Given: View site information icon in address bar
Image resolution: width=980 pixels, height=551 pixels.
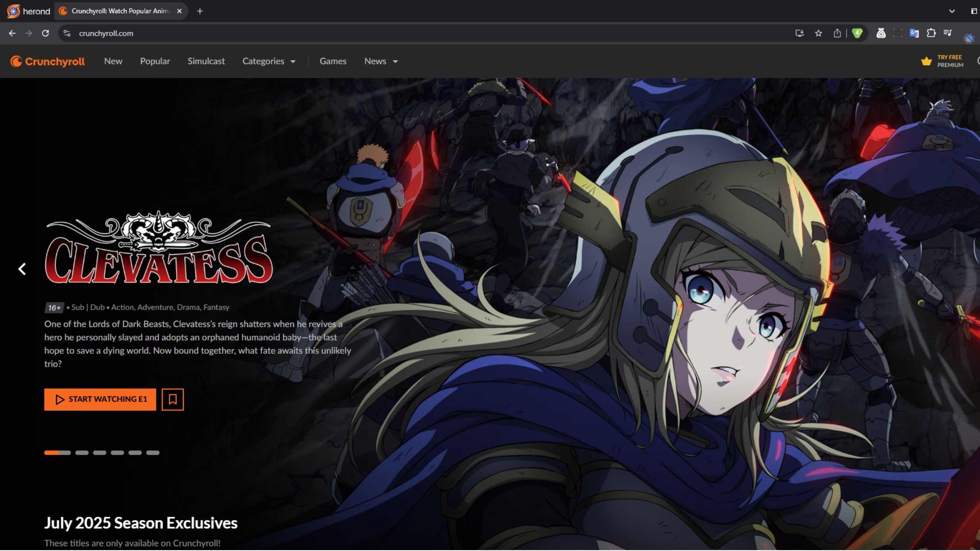Looking at the screenshot, I should click(67, 33).
